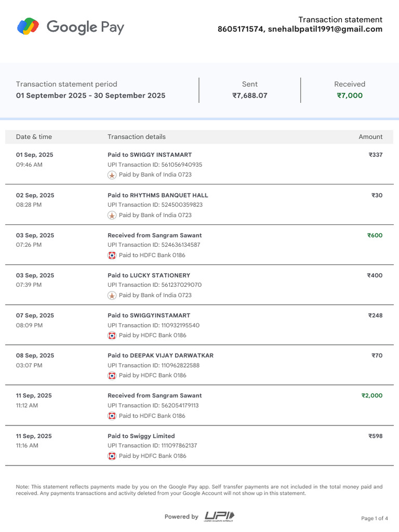Click the ₹2,000 received amount
The height and width of the screenshot is (532, 399).
point(372,395)
